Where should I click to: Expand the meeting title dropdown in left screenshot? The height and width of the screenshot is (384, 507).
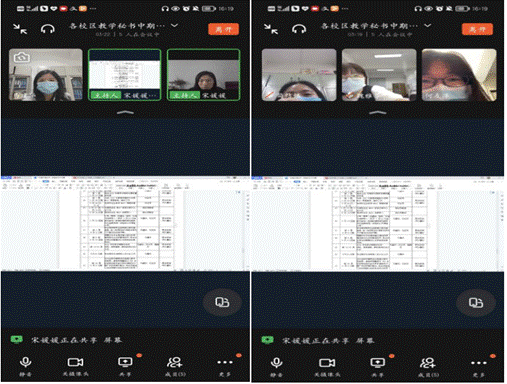click(x=174, y=25)
